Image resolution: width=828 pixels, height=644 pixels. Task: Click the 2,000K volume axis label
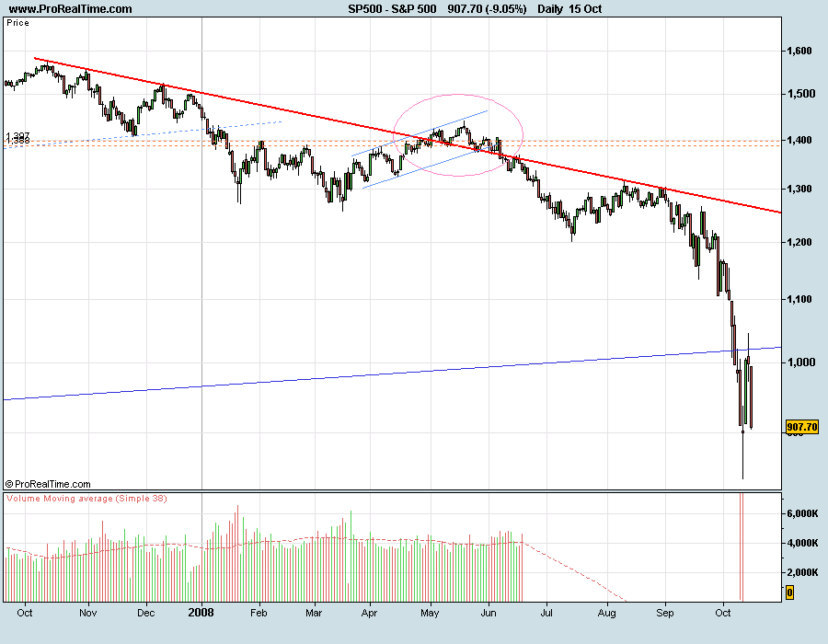click(x=802, y=572)
